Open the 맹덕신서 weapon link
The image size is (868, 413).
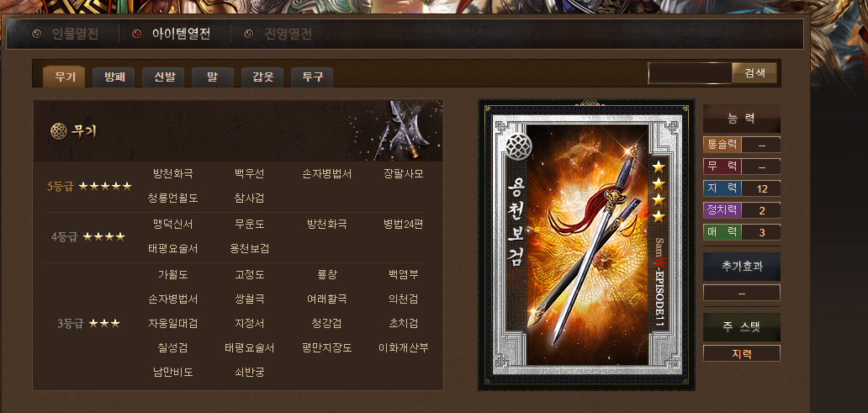click(173, 225)
